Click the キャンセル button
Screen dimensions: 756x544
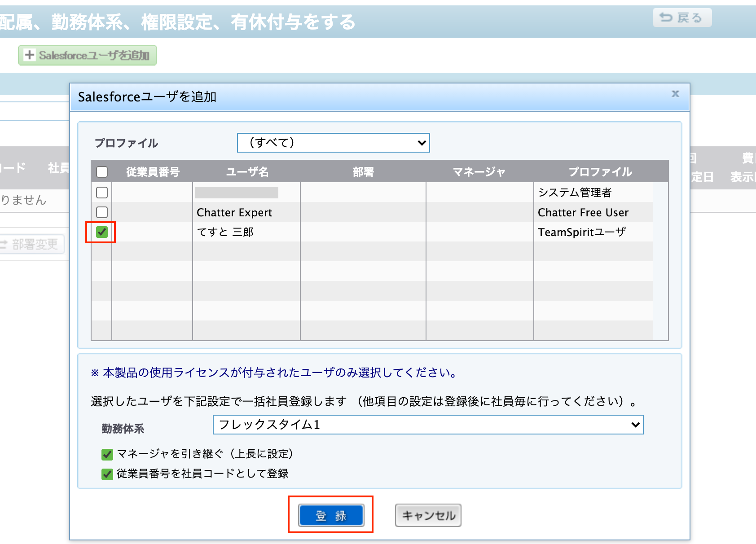click(x=428, y=515)
